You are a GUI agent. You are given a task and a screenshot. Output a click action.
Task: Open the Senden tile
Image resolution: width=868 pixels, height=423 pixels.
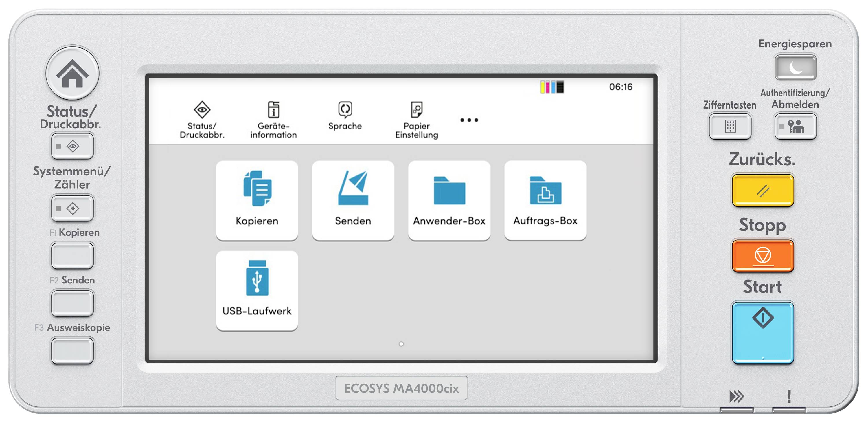353,201
